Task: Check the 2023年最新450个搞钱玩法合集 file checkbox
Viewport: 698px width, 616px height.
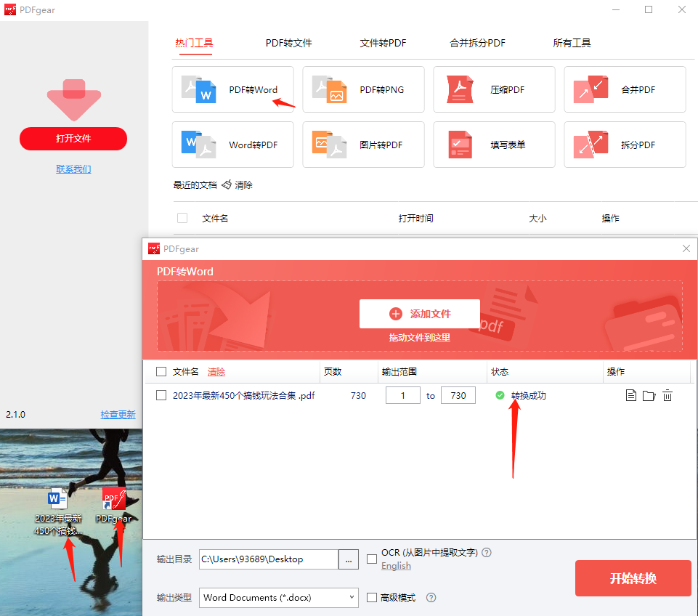Action: coord(161,395)
